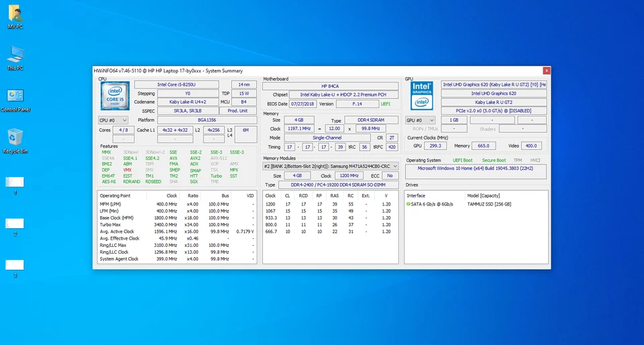Viewport: 644px width, 345px height.
Task: Click the L2 4x256 cache field
Action: click(213, 130)
